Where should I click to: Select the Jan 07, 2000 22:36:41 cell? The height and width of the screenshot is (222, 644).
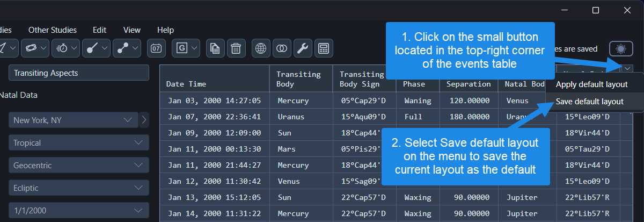[x=215, y=117]
